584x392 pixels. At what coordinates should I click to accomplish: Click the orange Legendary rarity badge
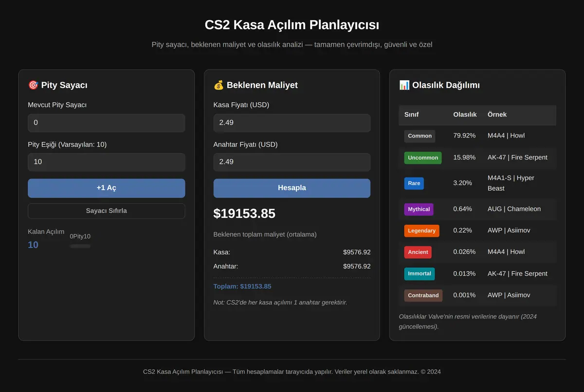[421, 231]
